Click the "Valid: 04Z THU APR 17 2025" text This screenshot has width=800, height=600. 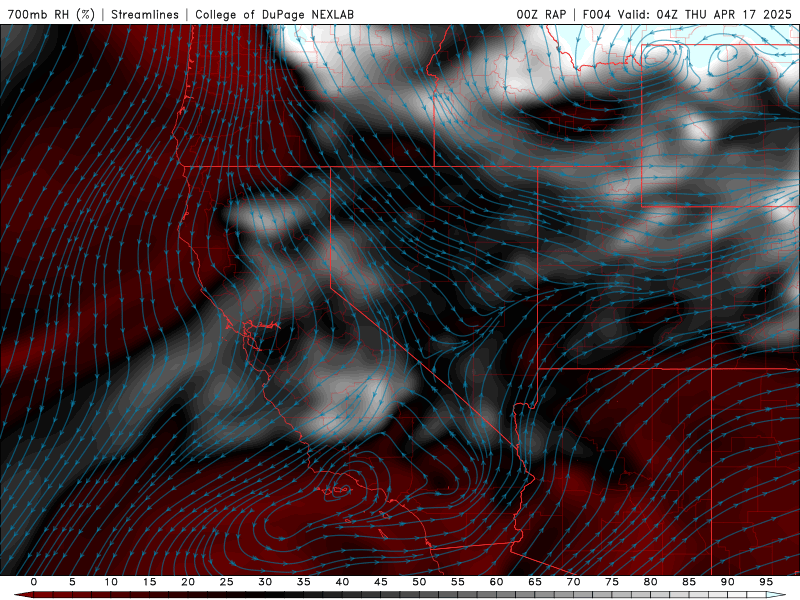pos(705,14)
